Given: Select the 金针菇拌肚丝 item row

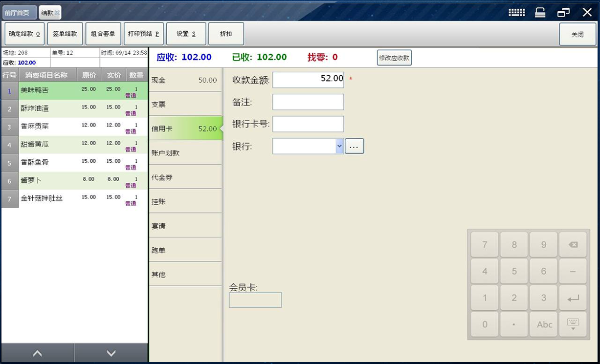Looking at the screenshot, I should click(x=74, y=198).
